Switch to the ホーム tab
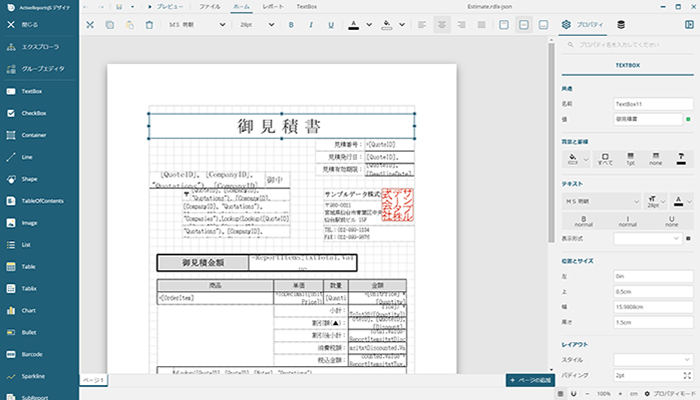The height and width of the screenshot is (400, 700). [x=242, y=7]
